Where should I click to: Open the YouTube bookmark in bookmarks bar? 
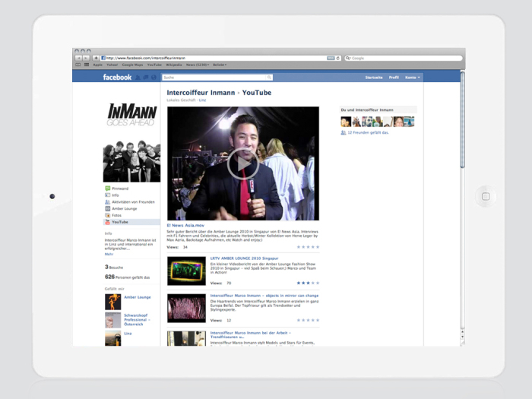[154, 65]
